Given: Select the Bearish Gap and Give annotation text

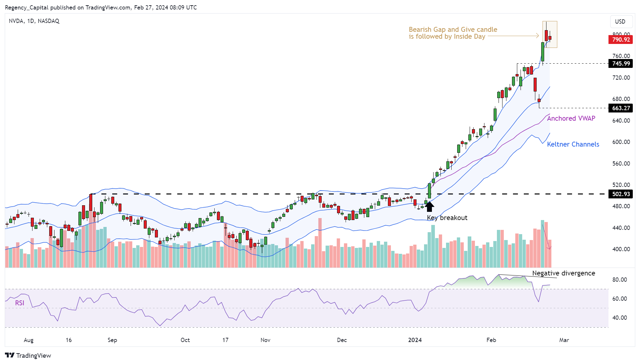Looking at the screenshot, I should (x=453, y=33).
